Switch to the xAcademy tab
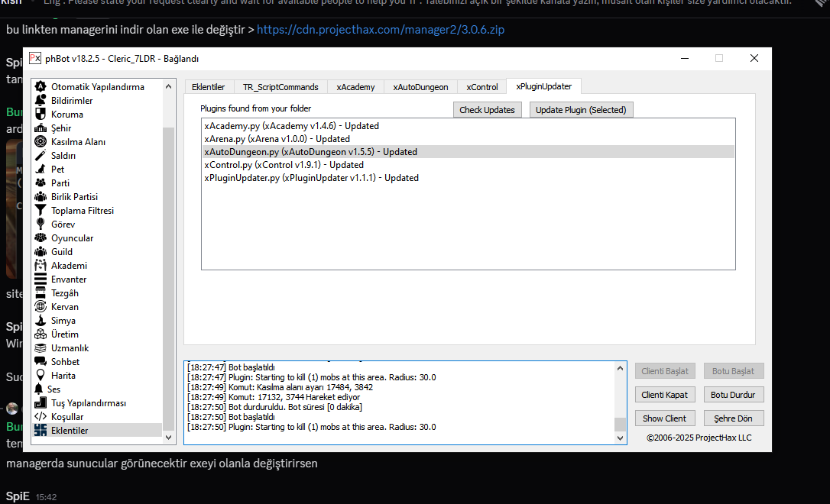This screenshot has width=830, height=504. point(355,87)
